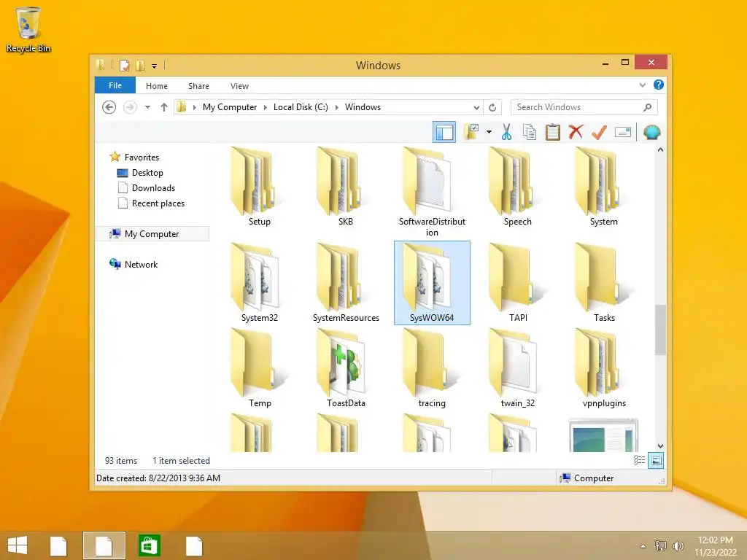
Task: Click the vertical scrollbar thumb
Action: (x=659, y=330)
